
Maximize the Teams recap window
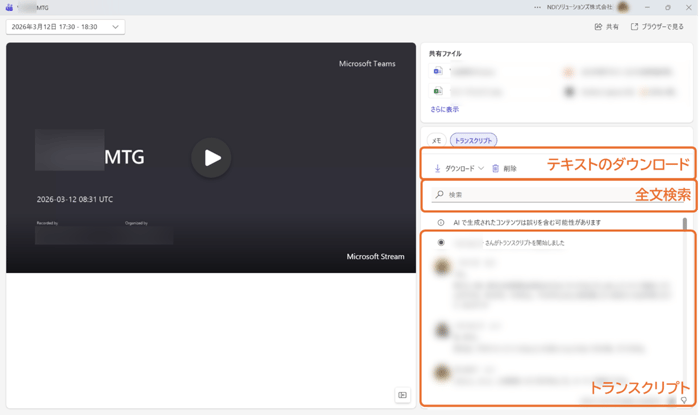coord(668,7)
